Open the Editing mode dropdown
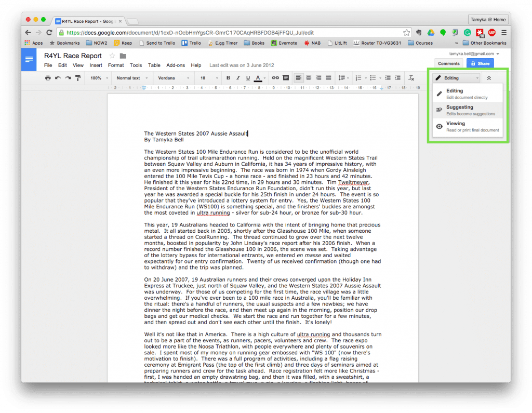This screenshot has width=532, height=413. (457, 78)
